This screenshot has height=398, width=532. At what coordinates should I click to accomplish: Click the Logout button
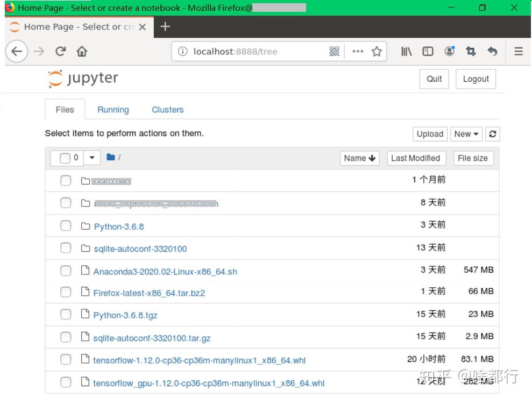pos(476,79)
